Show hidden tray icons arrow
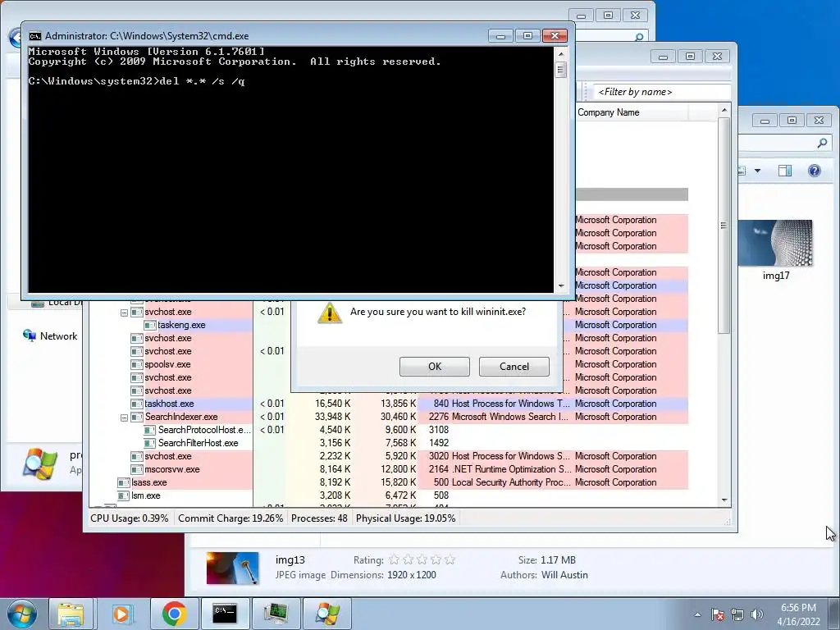 [x=697, y=614]
